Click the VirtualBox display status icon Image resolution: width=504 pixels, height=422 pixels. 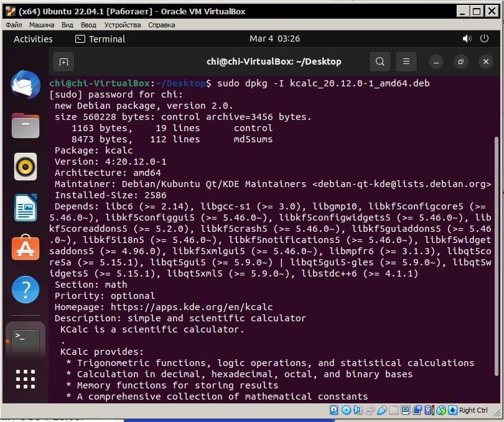click(x=405, y=410)
